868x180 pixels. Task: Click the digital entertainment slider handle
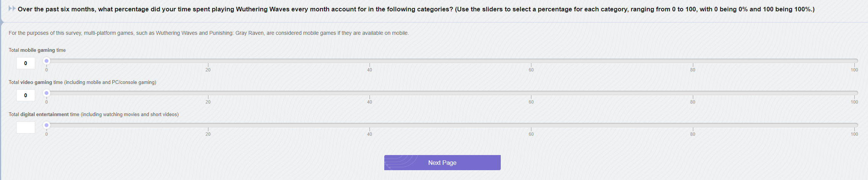coord(47,125)
